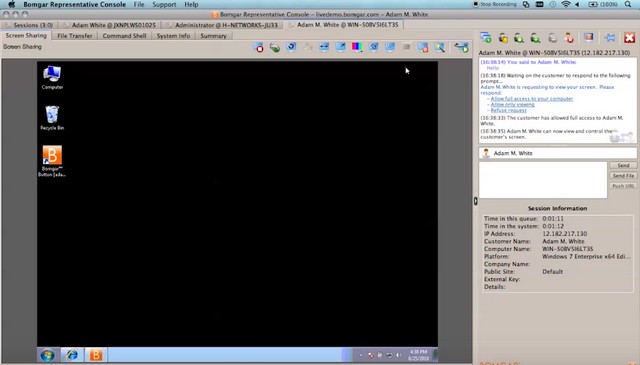Screen dimensions: 640x365
Task: Open the System Info tab
Action: point(173,36)
